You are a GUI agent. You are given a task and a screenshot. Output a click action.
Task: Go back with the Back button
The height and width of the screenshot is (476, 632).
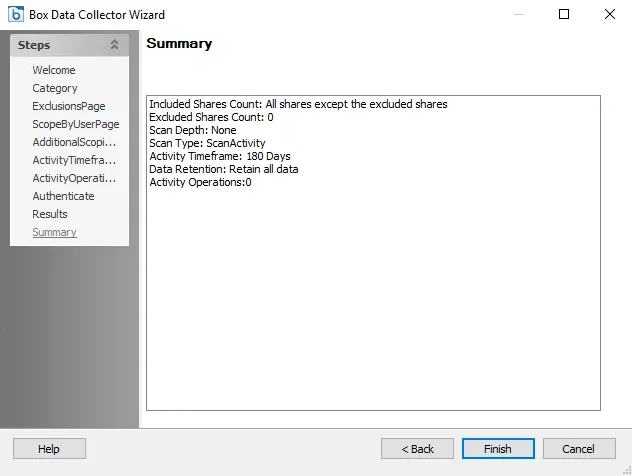coord(417,449)
